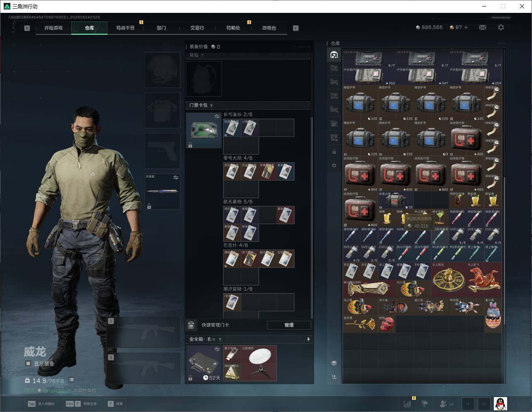Click the swap arrows on the key card case

pos(217,117)
